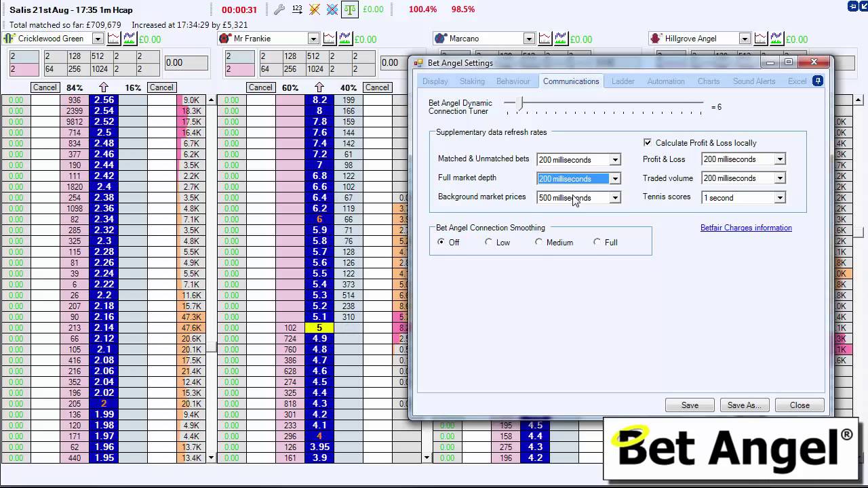
Task: Switch to the Sound Alerts tab
Action: click(x=754, y=81)
